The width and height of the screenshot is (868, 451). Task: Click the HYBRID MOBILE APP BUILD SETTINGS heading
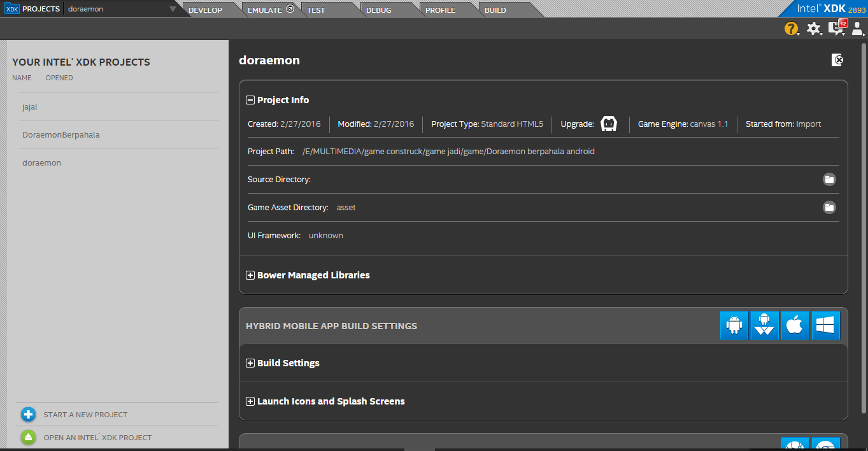[331, 326]
